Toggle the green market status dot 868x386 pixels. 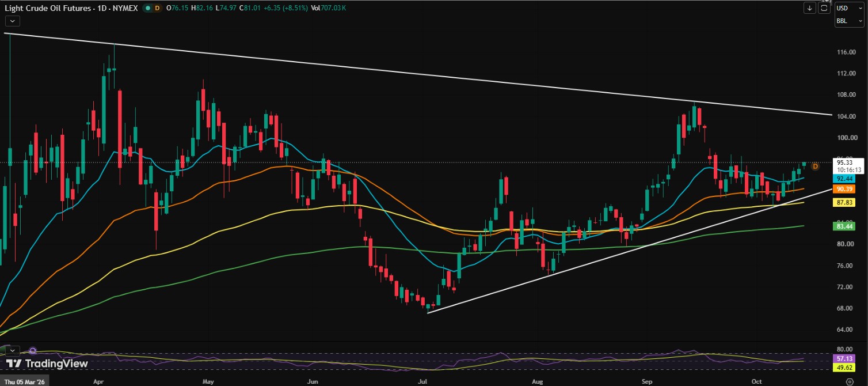tap(147, 8)
